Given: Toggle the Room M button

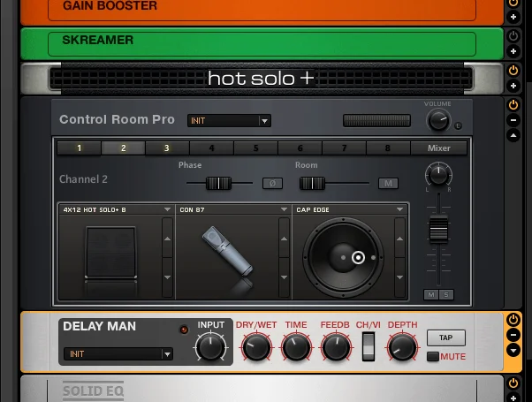Looking at the screenshot, I should (x=388, y=184).
